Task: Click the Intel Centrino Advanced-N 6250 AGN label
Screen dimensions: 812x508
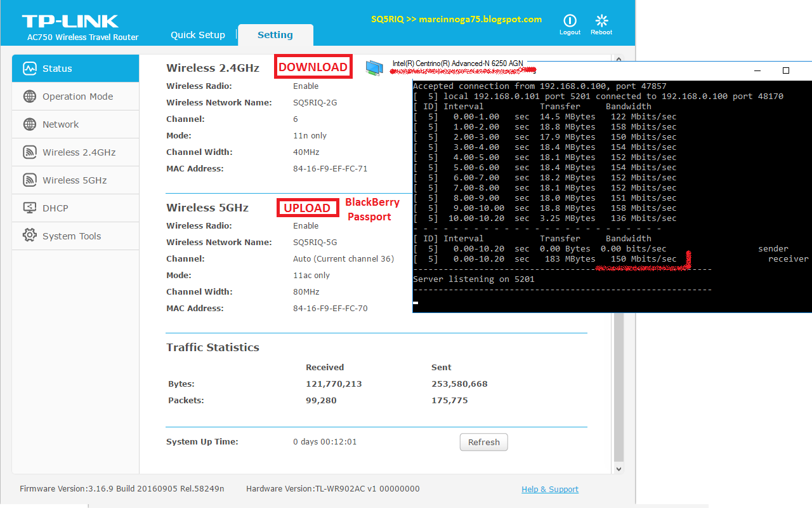Action: click(458, 63)
